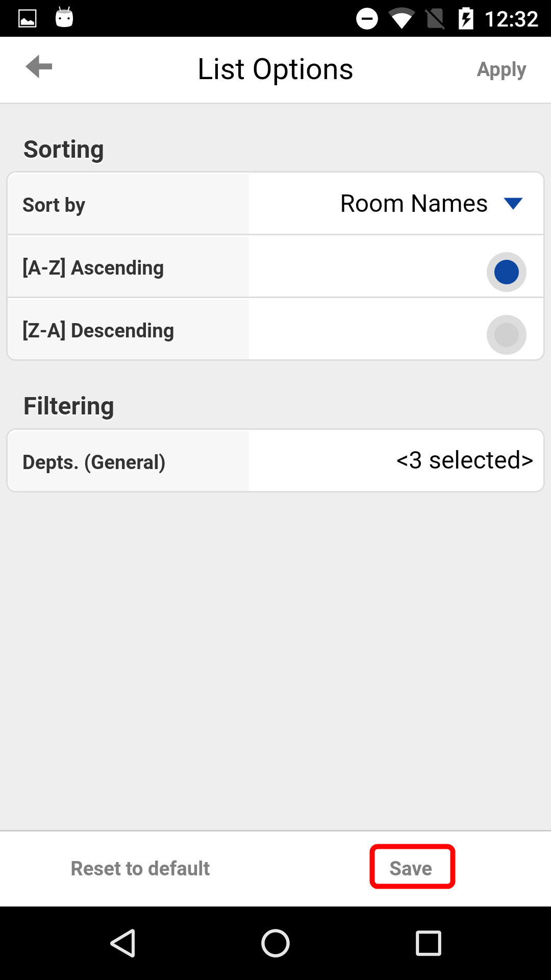This screenshot has width=551, height=980.
Task: Select the [Z-A] Descending radio button
Action: (506, 335)
